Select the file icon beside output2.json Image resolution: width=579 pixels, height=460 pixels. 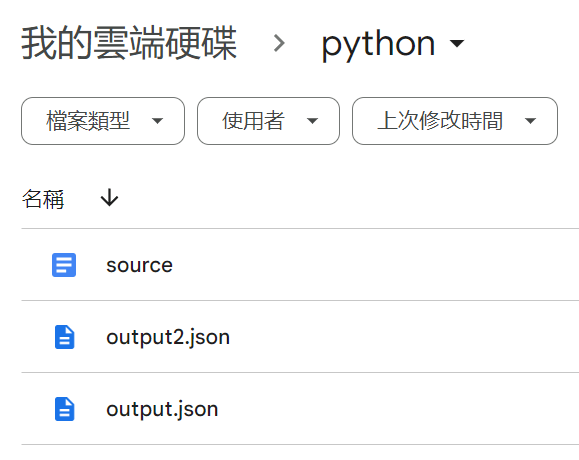[x=64, y=337]
